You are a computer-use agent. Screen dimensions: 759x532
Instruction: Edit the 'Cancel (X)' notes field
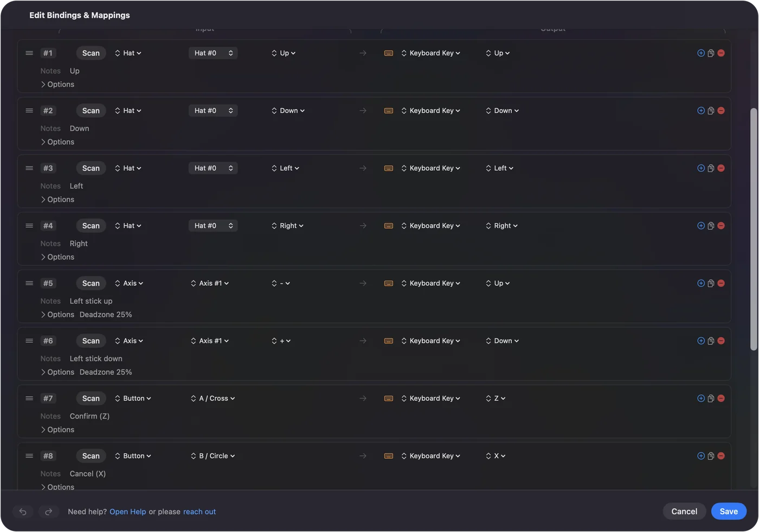coord(88,473)
